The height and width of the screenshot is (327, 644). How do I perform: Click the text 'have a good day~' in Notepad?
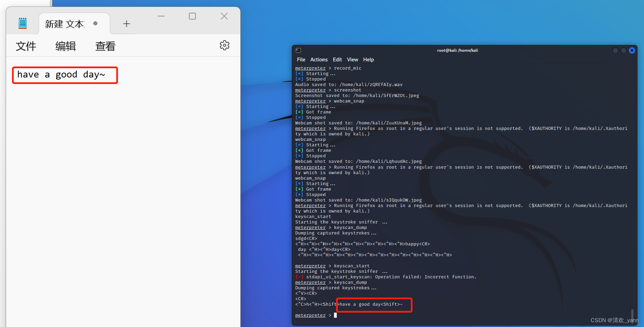[x=61, y=75]
